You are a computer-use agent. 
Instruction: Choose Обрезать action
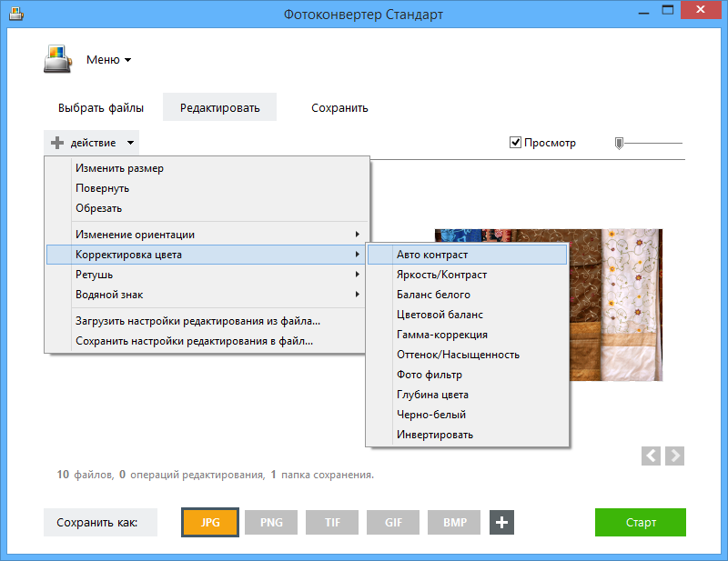click(207, 208)
